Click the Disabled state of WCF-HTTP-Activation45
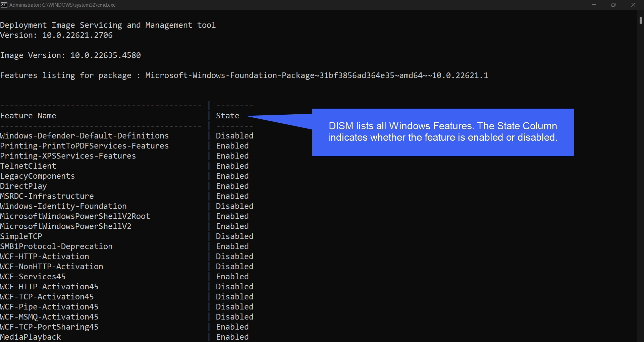644x342 pixels. click(x=235, y=287)
